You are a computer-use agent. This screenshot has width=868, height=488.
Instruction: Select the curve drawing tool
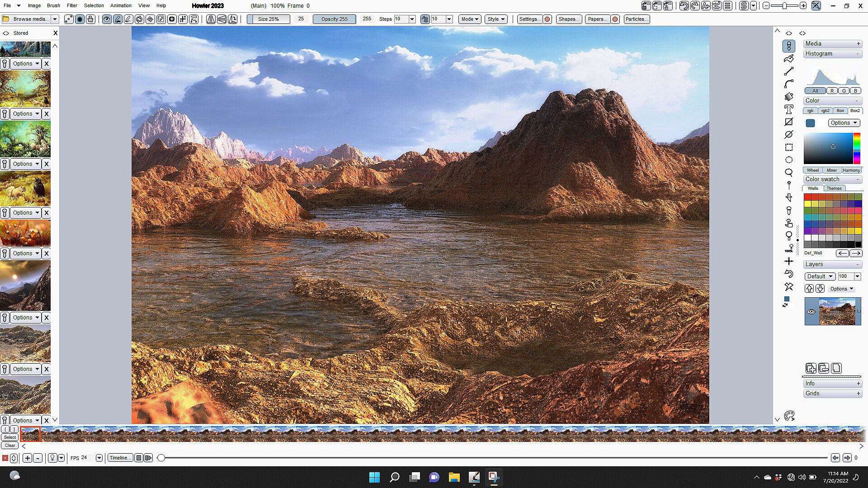coord(789,84)
